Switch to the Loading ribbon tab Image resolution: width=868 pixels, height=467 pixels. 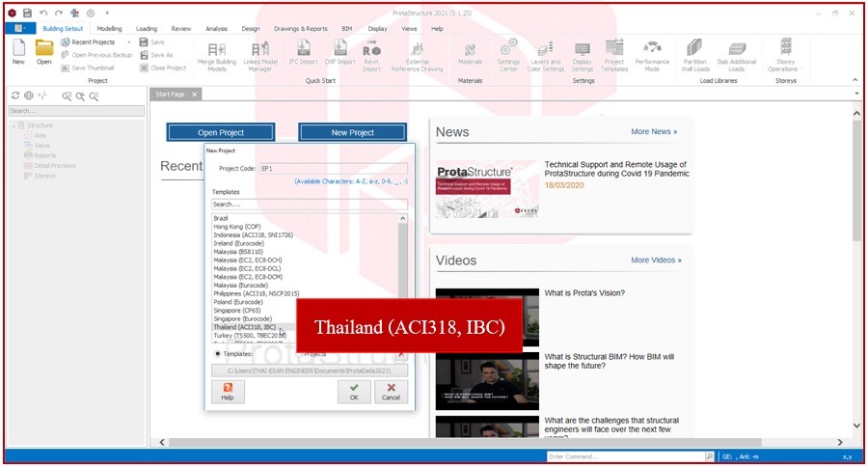coord(147,28)
